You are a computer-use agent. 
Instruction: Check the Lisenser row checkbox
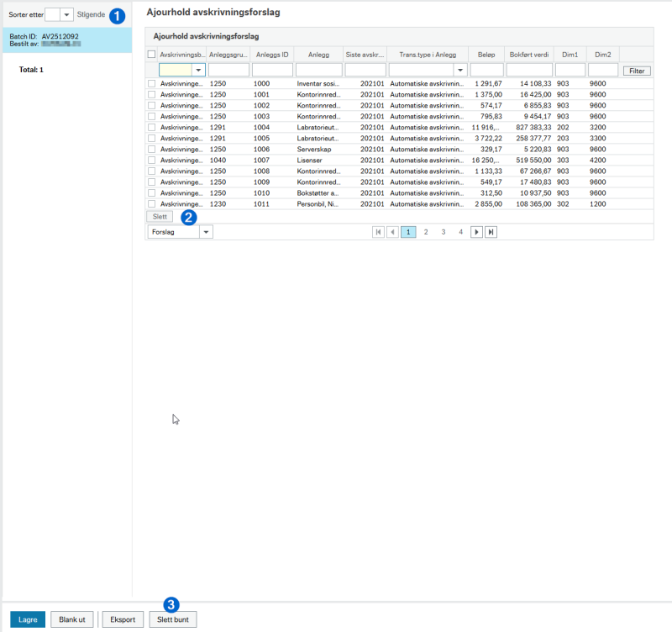click(151, 160)
